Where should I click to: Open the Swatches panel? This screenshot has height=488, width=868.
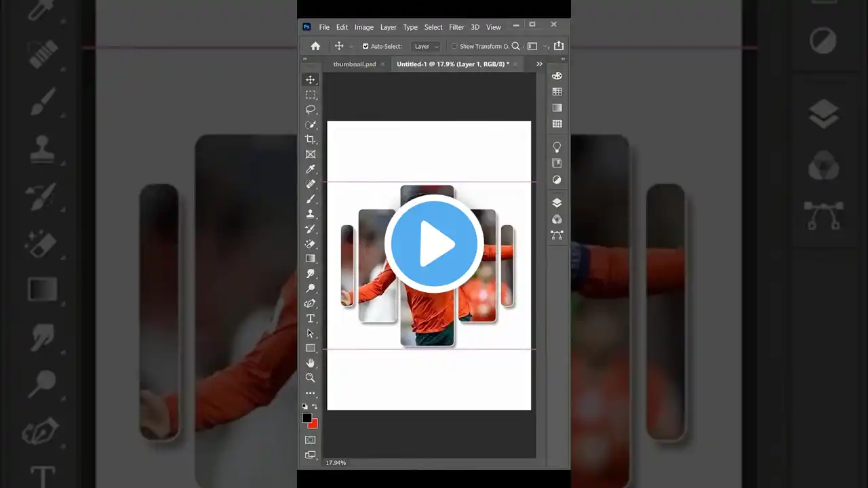coord(557,91)
